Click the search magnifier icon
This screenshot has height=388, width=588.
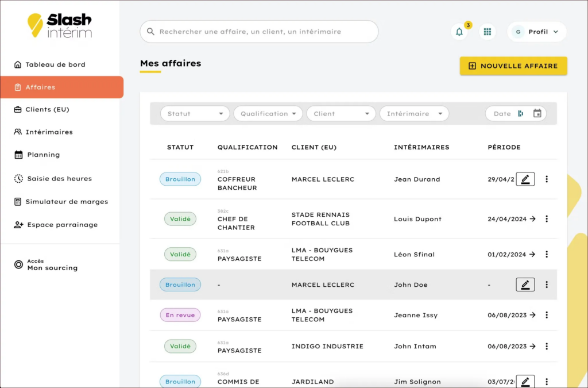[150, 32]
